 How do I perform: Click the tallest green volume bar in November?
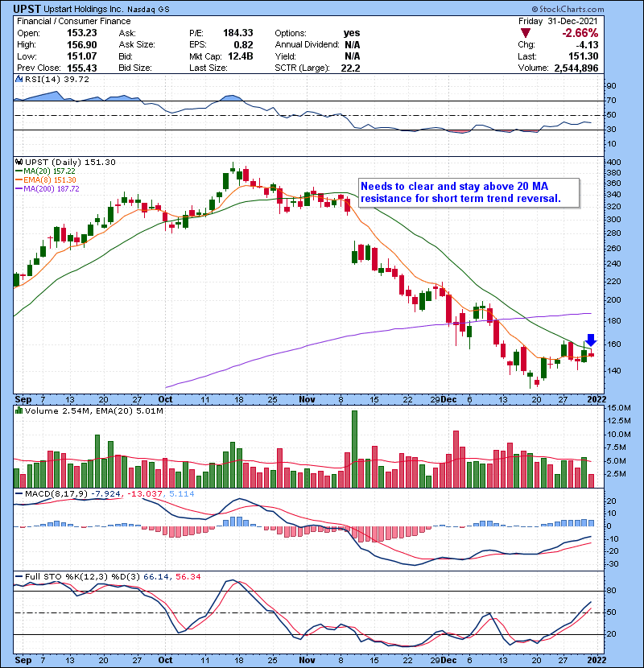click(355, 449)
